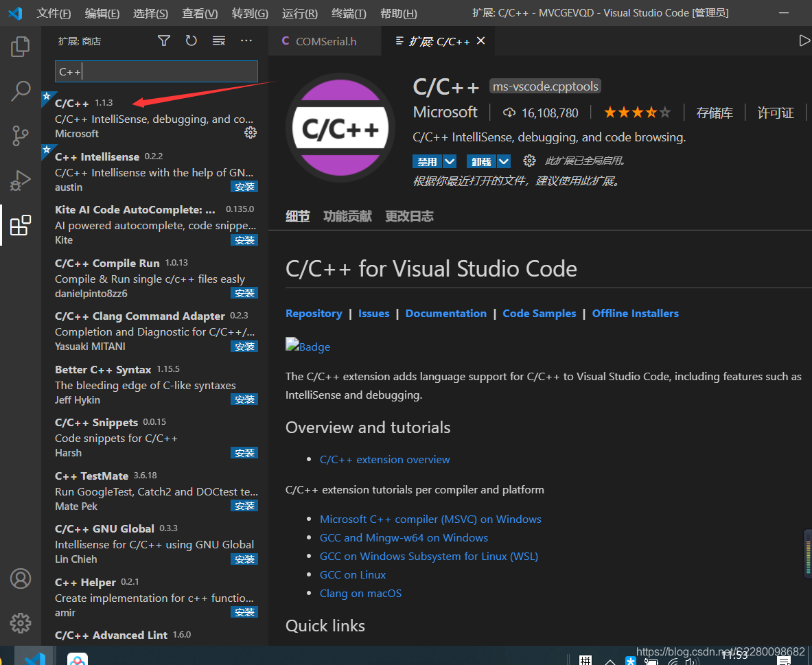Open the More Actions menu in Extensions panel
The image size is (812, 665).
pyautogui.click(x=246, y=40)
